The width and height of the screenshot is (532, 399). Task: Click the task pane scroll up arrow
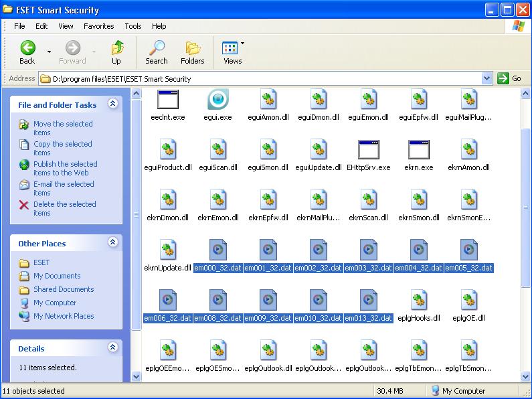(136, 93)
